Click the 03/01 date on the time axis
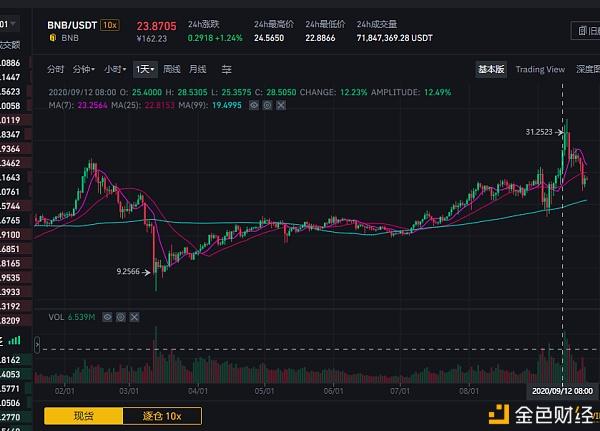The width and height of the screenshot is (600, 431). tap(129, 391)
